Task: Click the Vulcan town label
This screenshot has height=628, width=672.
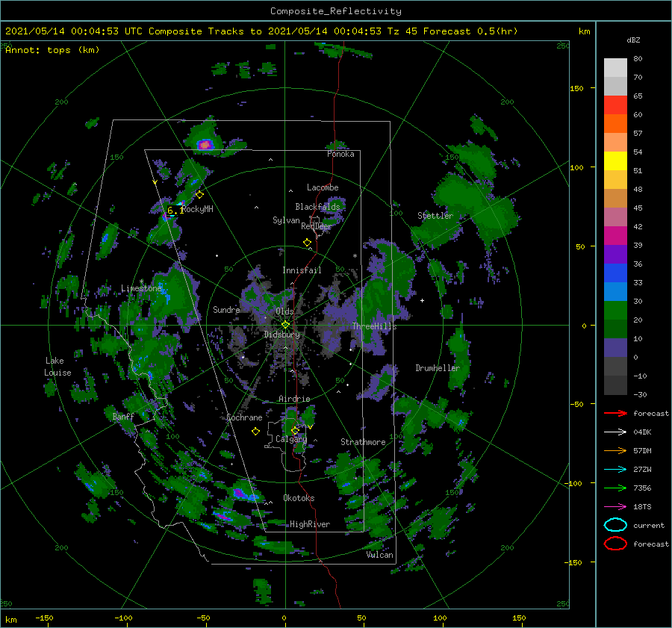Action: (x=380, y=555)
